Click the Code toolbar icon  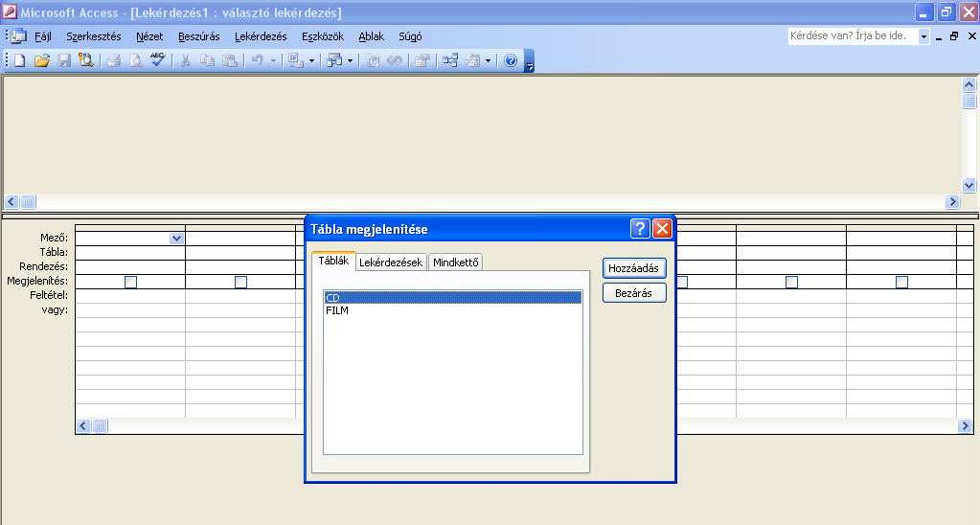coord(373,60)
